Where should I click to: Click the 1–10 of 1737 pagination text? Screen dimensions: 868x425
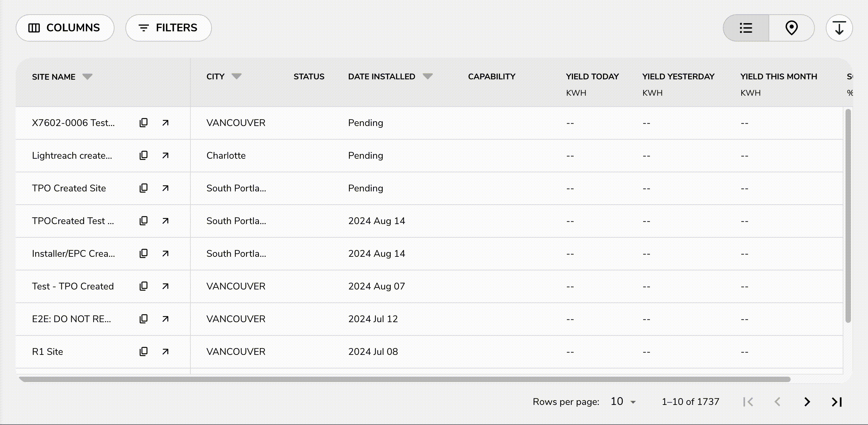point(690,402)
